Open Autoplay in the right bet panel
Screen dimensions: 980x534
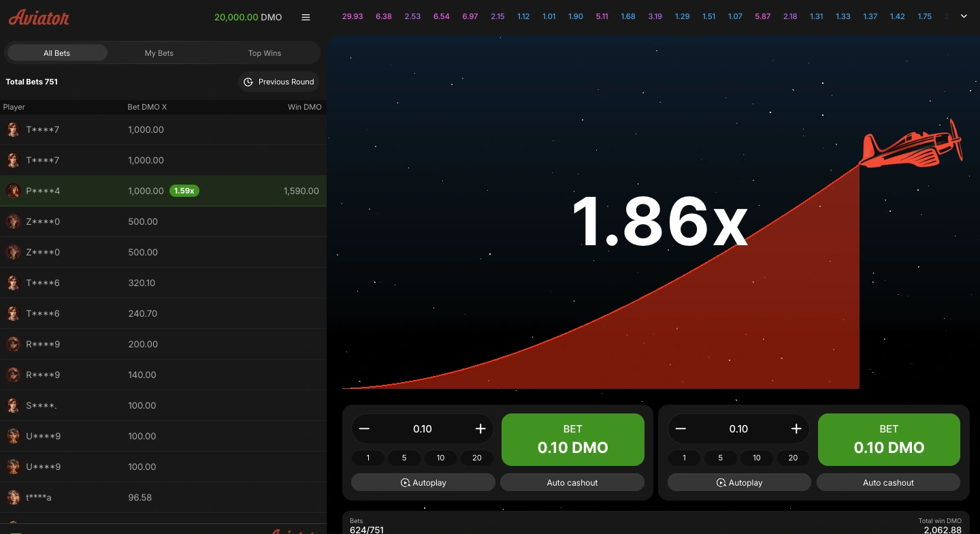click(x=739, y=482)
